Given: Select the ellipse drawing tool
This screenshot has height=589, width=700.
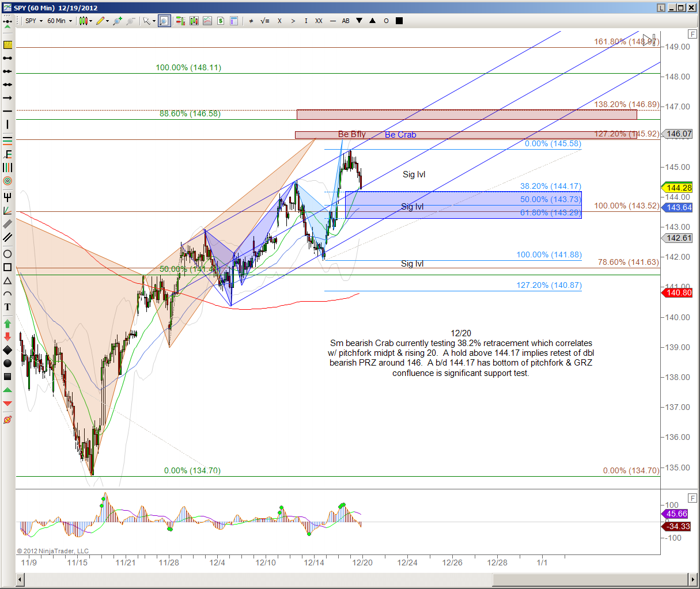Looking at the screenshot, I should (7, 254).
